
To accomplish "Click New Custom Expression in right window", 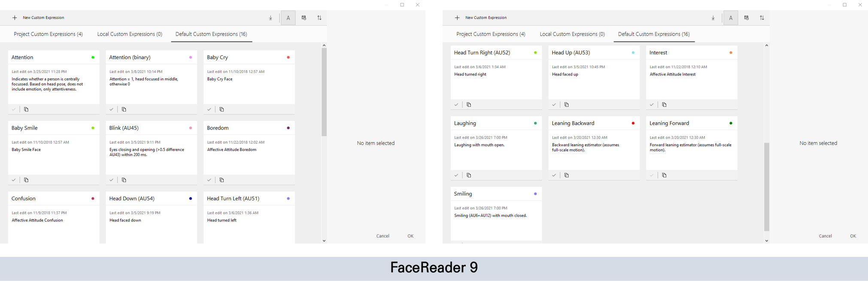I will click(x=486, y=18).
